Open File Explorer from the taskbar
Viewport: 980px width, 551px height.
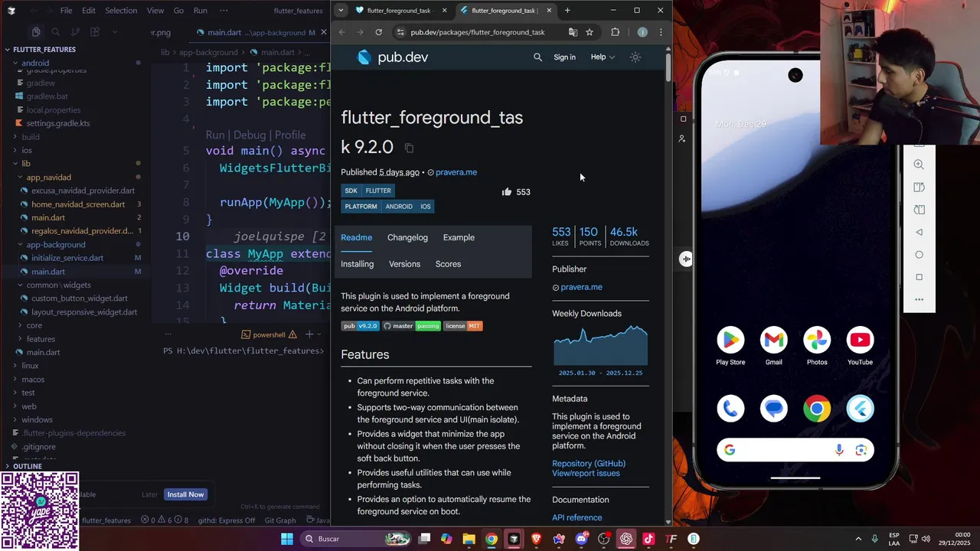point(469,539)
